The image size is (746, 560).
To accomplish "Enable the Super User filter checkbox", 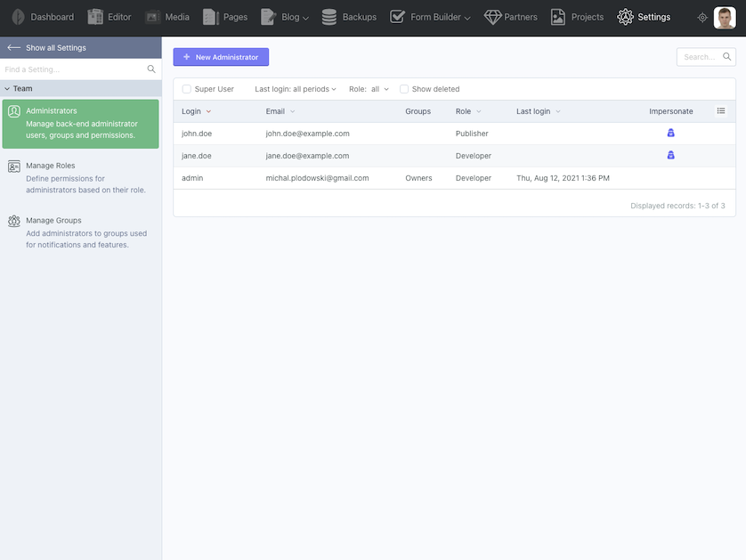I will [x=187, y=89].
